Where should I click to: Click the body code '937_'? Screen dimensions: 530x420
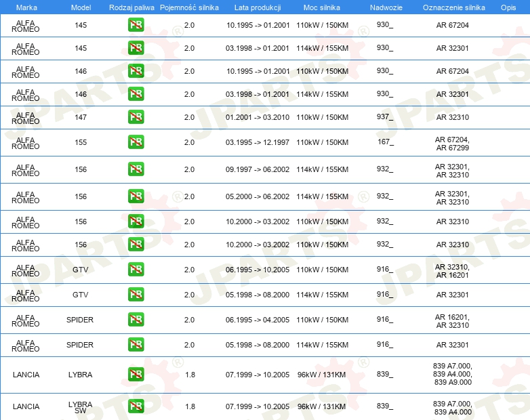point(385,117)
